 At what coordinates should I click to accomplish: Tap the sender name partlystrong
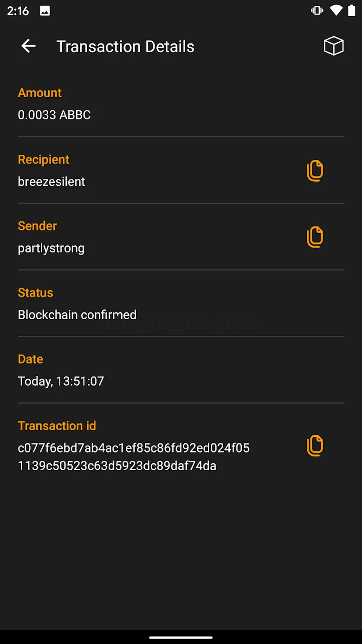[x=51, y=248]
